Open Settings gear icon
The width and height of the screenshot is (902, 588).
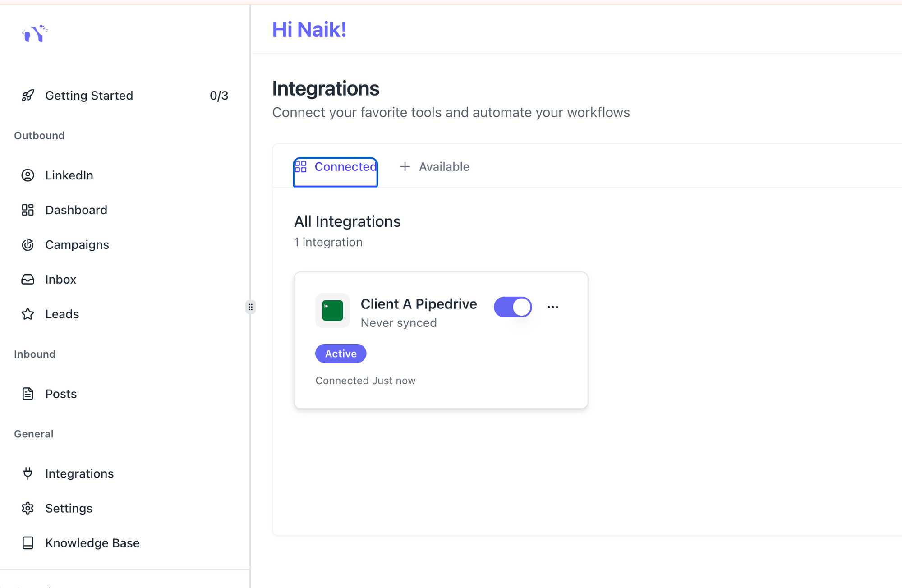28,508
